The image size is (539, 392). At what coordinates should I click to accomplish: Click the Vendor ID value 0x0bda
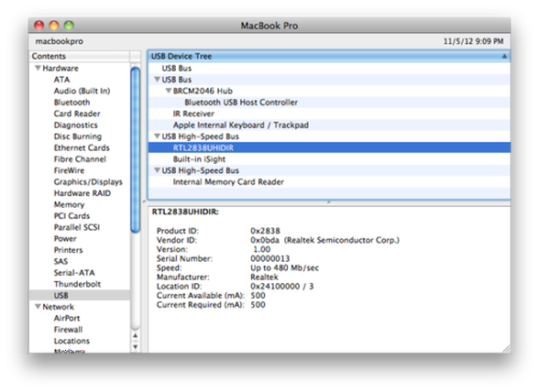[x=265, y=240]
